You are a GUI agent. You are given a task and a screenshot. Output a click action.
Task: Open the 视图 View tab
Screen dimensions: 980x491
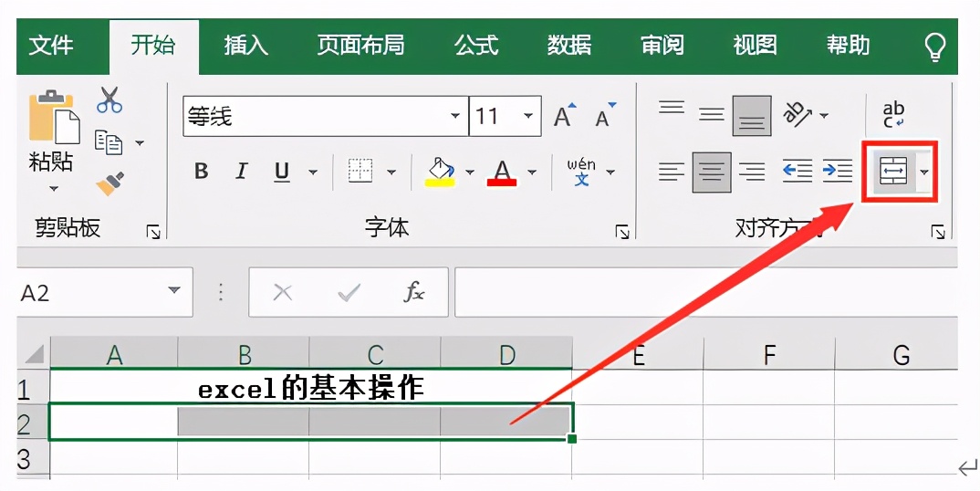point(755,46)
